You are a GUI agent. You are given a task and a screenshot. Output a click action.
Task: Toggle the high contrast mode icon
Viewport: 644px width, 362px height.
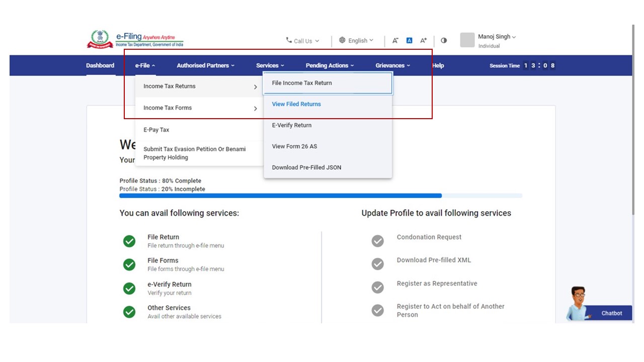(444, 41)
